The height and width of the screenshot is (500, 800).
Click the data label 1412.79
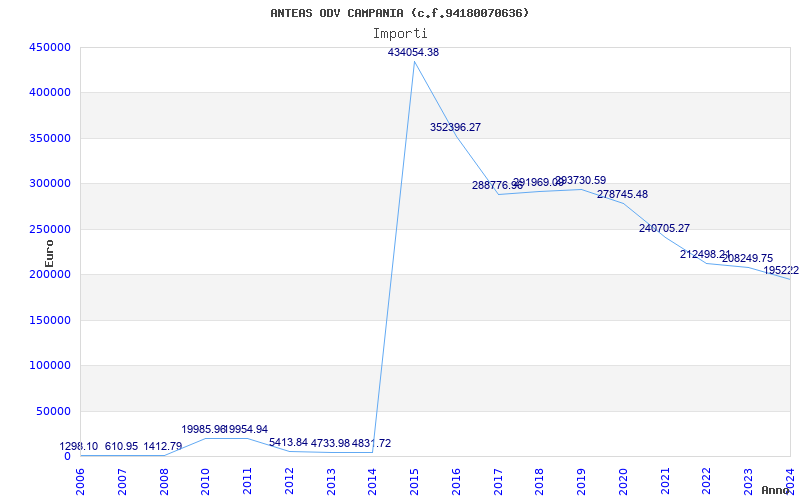point(163,446)
